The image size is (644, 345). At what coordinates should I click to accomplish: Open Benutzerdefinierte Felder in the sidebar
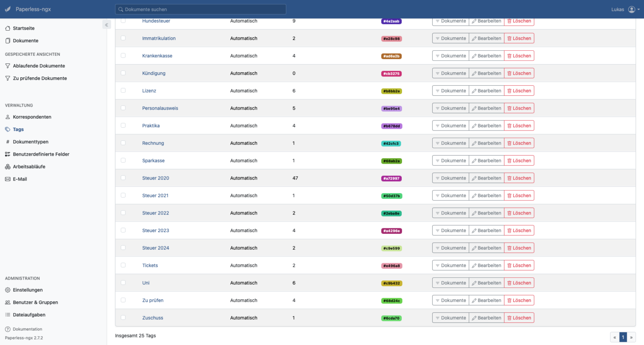pyautogui.click(x=42, y=154)
